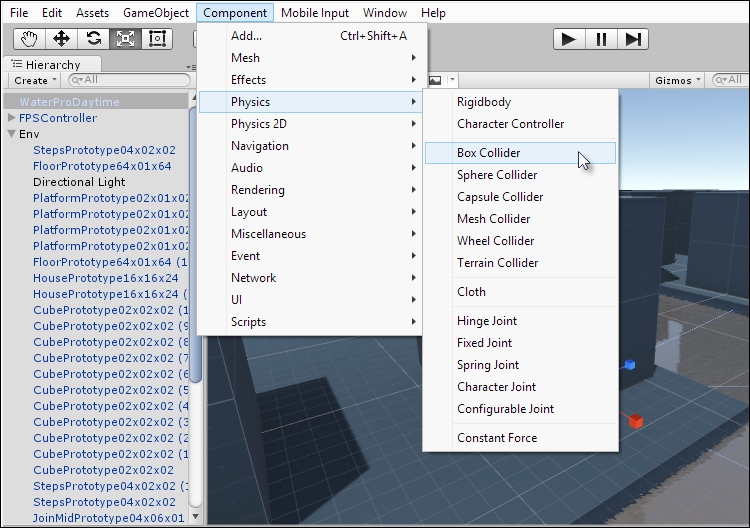The width and height of the screenshot is (750, 528).
Task: Select Rigidbody in the Physics submenu
Action: [x=484, y=102]
